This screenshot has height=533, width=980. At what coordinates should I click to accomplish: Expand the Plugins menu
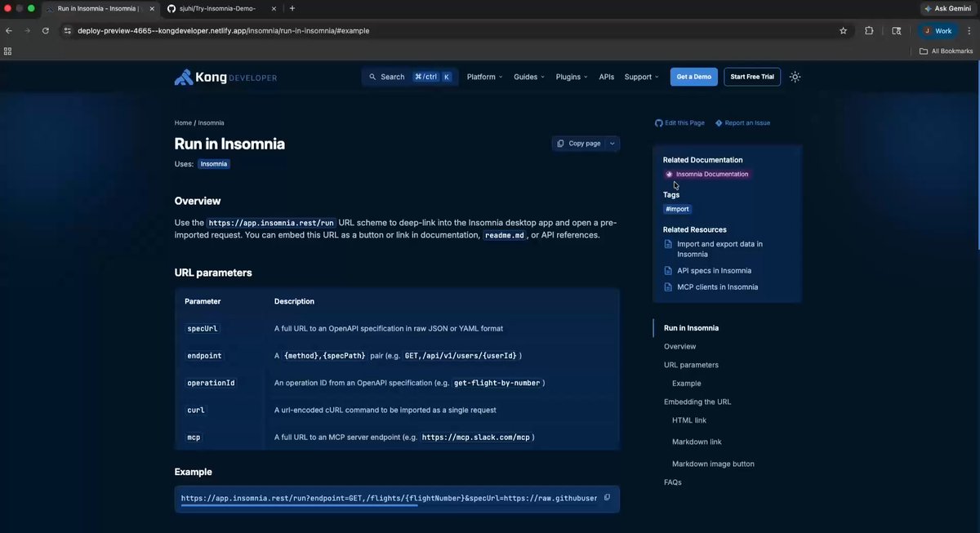(x=572, y=77)
